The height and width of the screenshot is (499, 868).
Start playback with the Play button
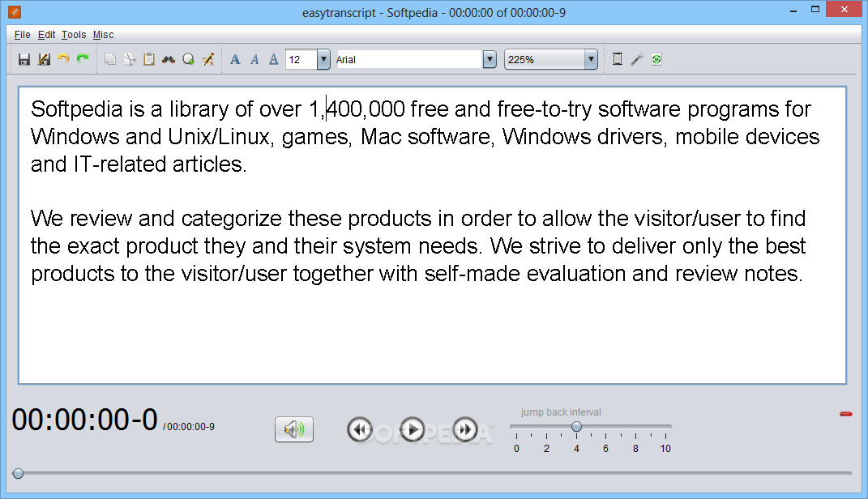click(413, 429)
